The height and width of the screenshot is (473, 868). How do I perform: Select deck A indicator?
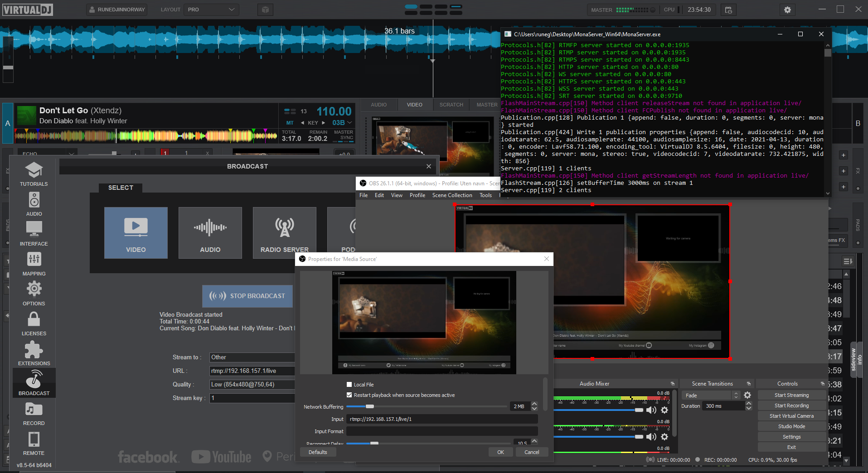tap(8, 123)
